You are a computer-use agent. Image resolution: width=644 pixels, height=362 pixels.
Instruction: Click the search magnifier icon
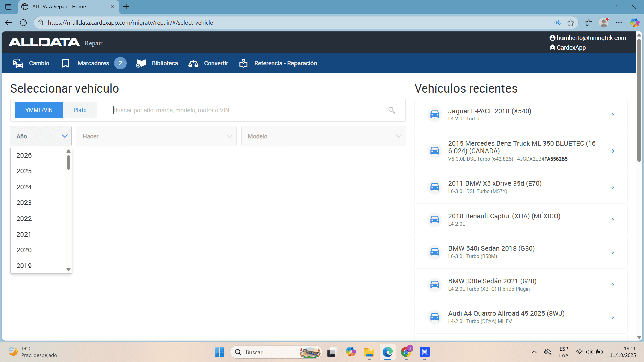pyautogui.click(x=392, y=110)
